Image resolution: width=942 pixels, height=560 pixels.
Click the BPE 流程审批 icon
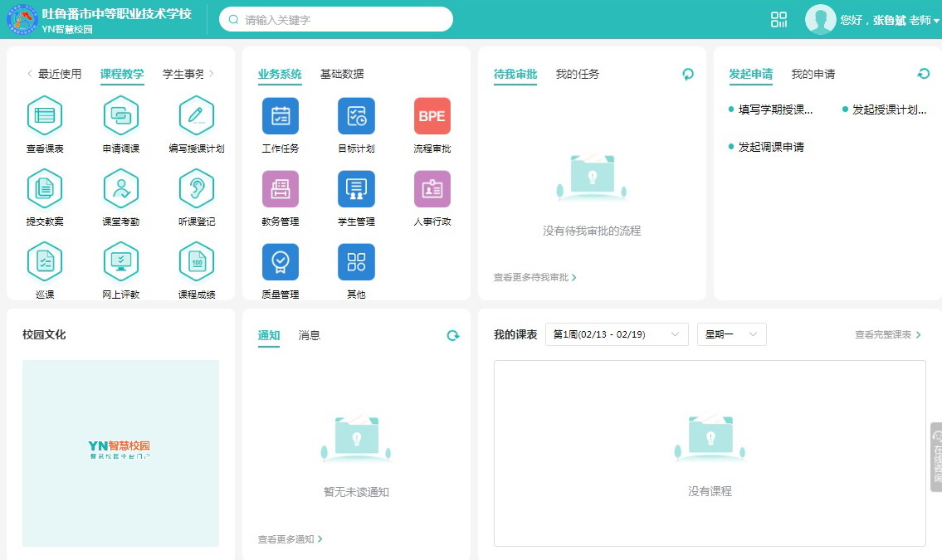pyautogui.click(x=432, y=116)
